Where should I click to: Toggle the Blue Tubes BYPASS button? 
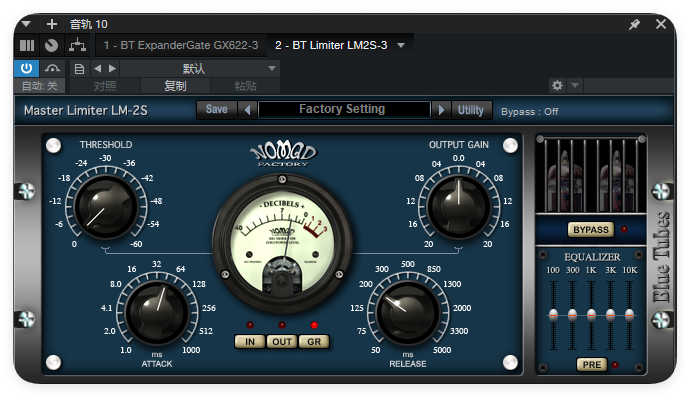tap(591, 230)
